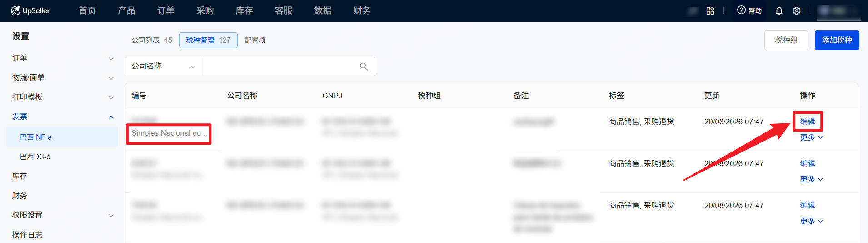Viewport: 868px width, 243px height.
Task: Click 编辑 in the first row
Action: (808, 121)
